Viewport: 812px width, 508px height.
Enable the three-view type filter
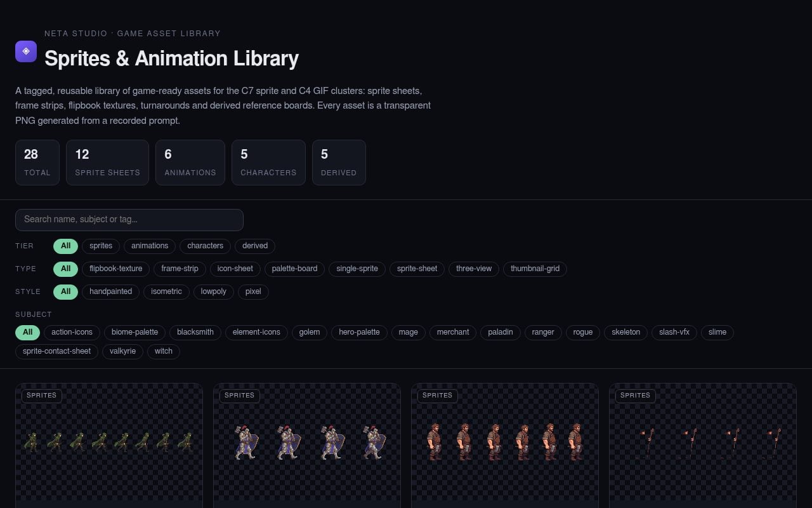click(474, 269)
